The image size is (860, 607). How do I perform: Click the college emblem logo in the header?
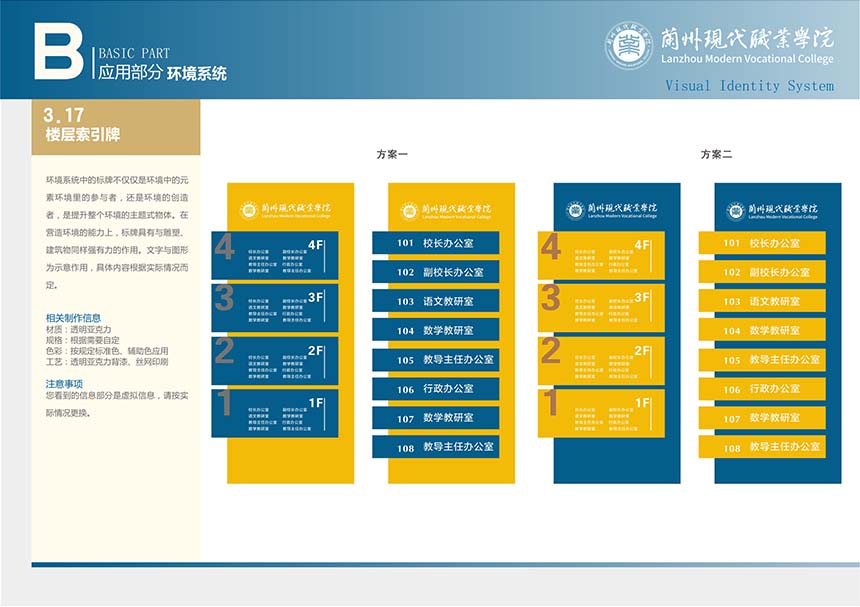(x=628, y=46)
